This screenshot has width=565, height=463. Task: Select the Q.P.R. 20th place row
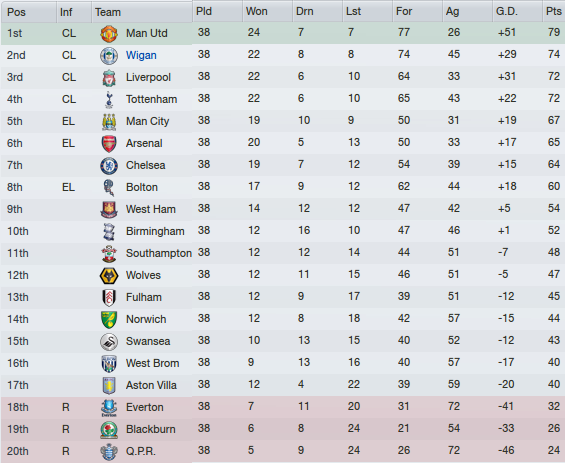coord(282,451)
